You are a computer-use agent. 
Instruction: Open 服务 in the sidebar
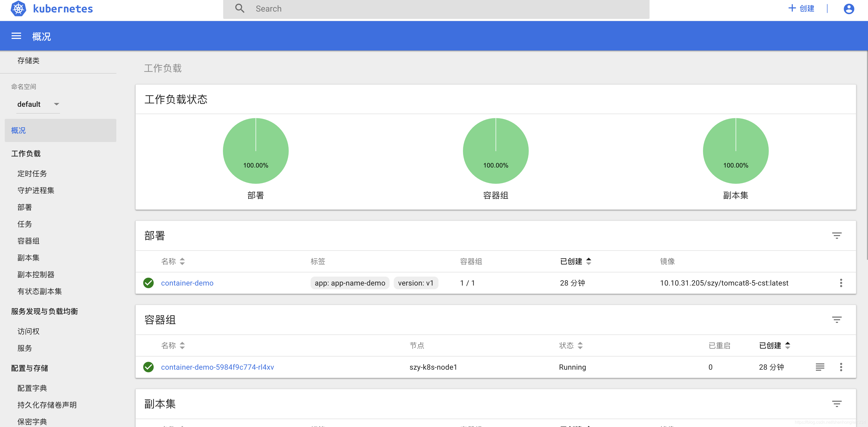[x=24, y=349]
